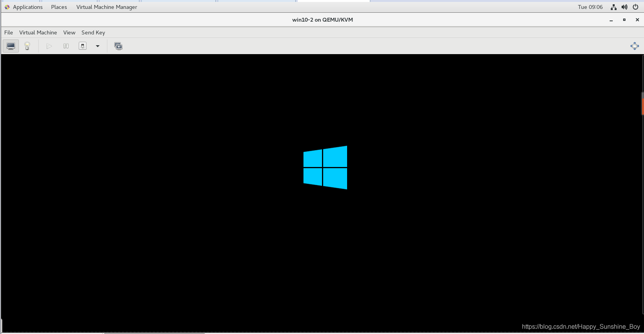This screenshot has width=644, height=334.
Task: Open the volume speaker icon
Action: click(x=624, y=7)
